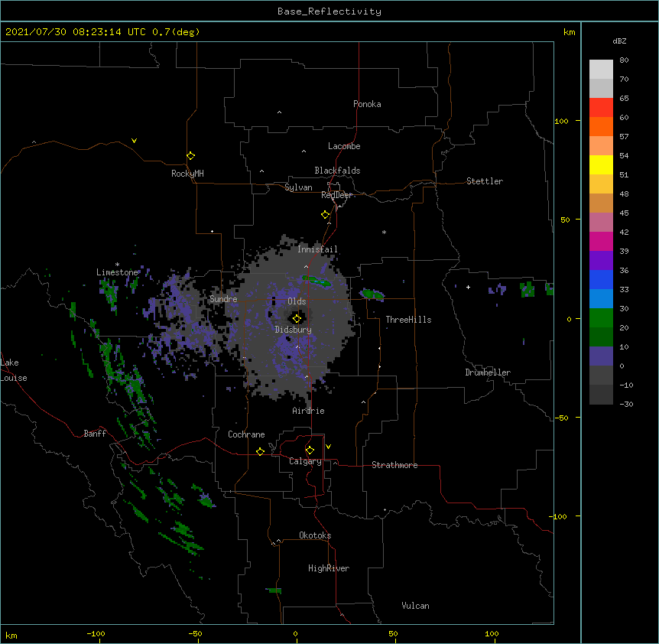Click the Sylvan town label
Image resolution: width=659 pixels, height=644 pixels.
point(298,187)
